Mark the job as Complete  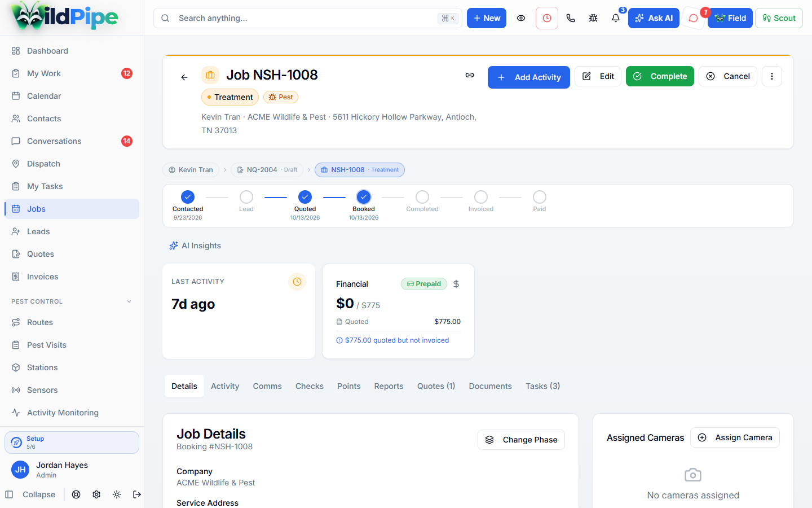point(660,76)
